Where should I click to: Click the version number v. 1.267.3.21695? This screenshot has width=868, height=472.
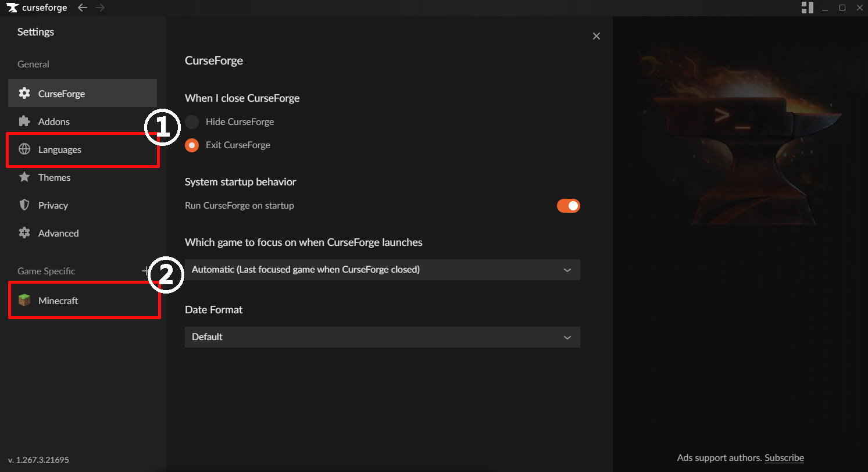pyautogui.click(x=39, y=460)
